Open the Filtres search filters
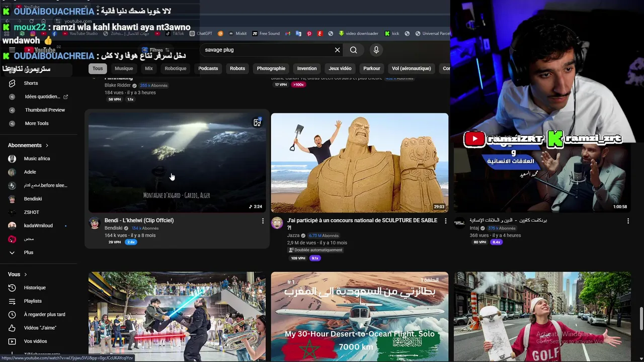644x362 pixels. 156,50
